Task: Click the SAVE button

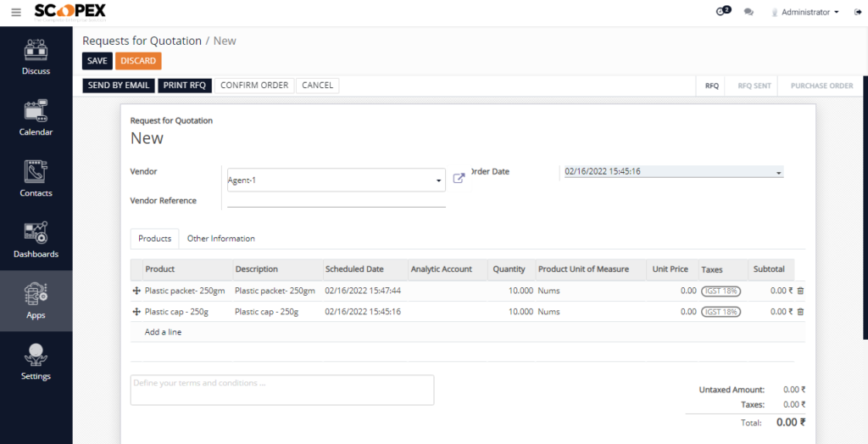Action: [x=97, y=61]
